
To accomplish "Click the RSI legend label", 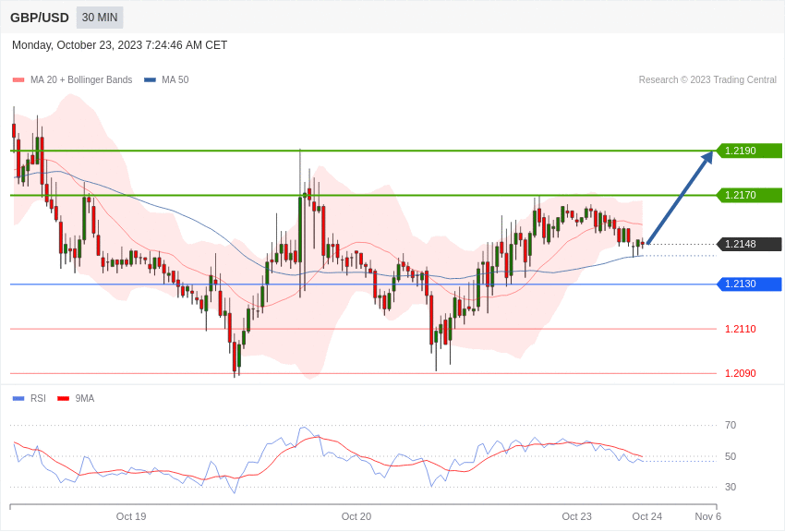I will pyautogui.click(x=38, y=398).
